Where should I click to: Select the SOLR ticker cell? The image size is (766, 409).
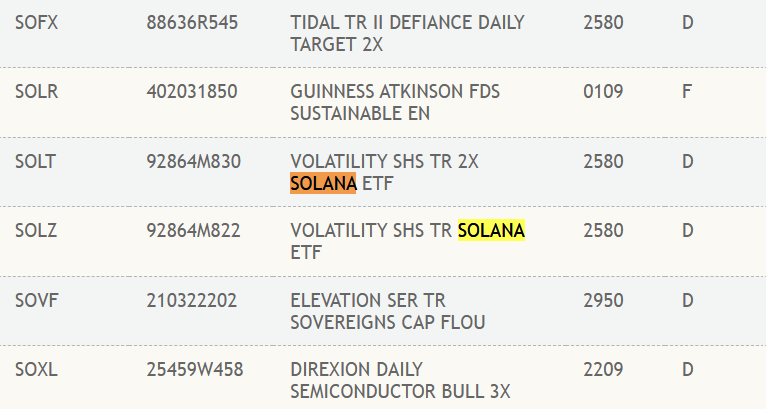(37, 92)
